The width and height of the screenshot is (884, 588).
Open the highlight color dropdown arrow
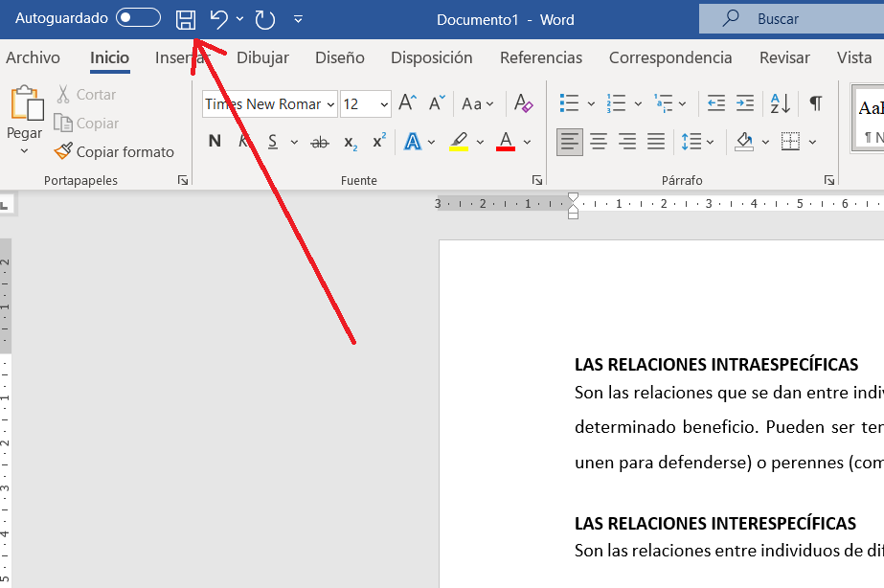click(x=481, y=142)
